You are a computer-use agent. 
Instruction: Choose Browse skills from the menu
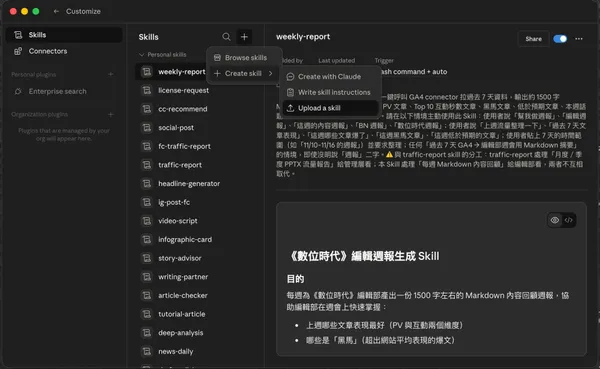click(x=244, y=57)
